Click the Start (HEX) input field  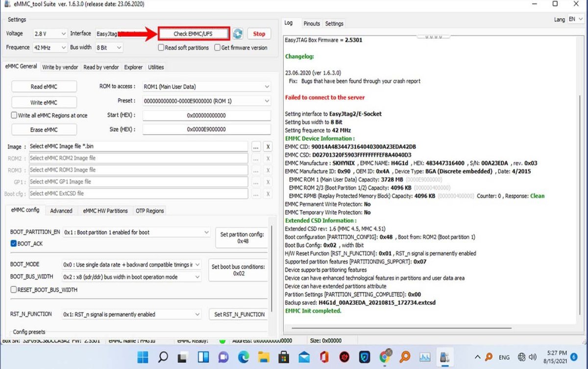coord(206,115)
